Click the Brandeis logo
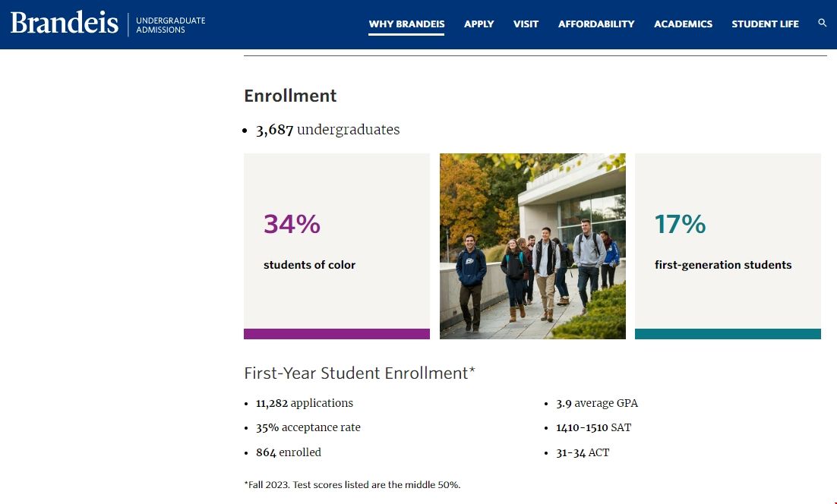The width and height of the screenshot is (837, 504). pos(65,24)
